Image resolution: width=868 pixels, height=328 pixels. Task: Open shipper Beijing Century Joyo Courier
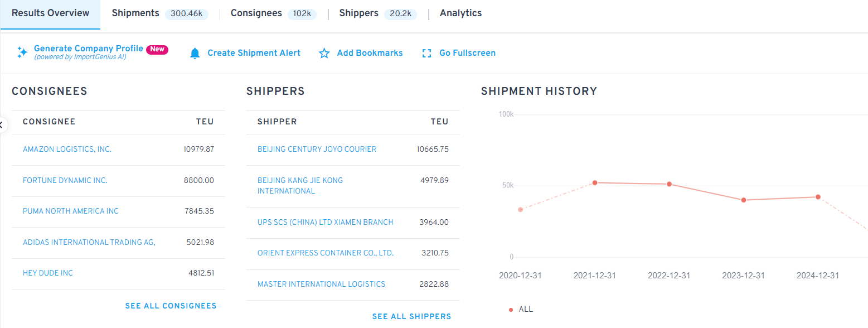(317, 149)
